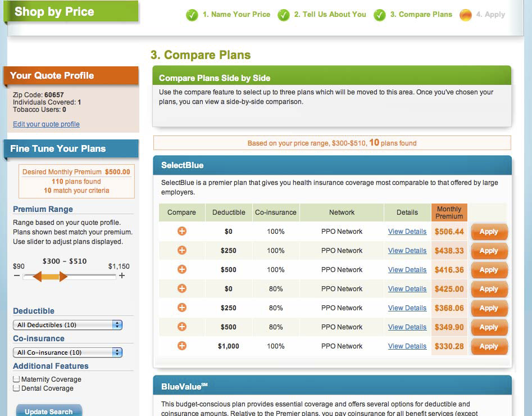Apply for the $506.44 plan
Screen dimensions: 532x416
coord(489,232)
